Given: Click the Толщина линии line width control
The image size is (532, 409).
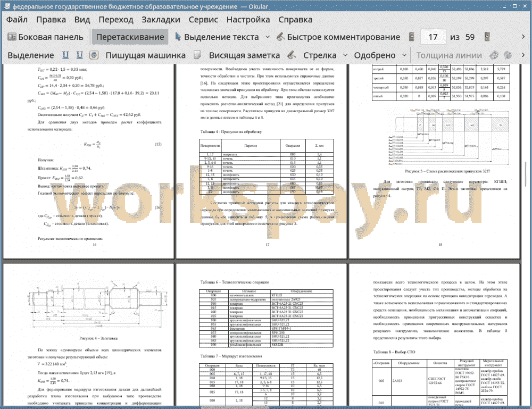Looking at the screenshot, I should point(449,55).
